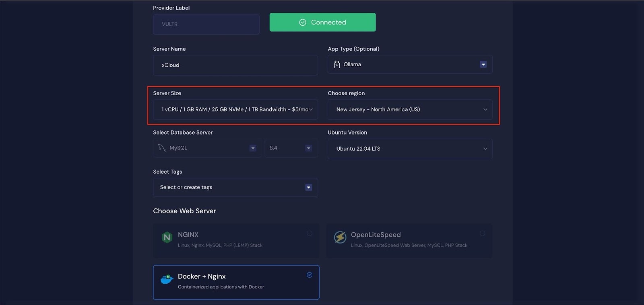Click the Docker + Nginx card title
Viewport: 644px width, 305px height.
[x=202, y=276]
